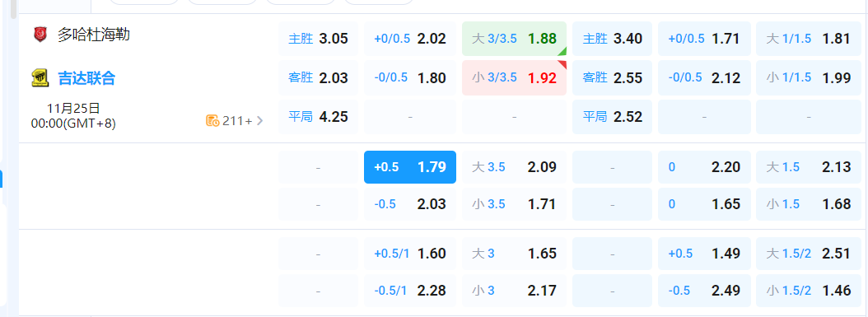The width and height of the screenshot is (868, 317).
Task: Deselect highlighted +0.5 odds 1.79
Action: coord(410,167)
